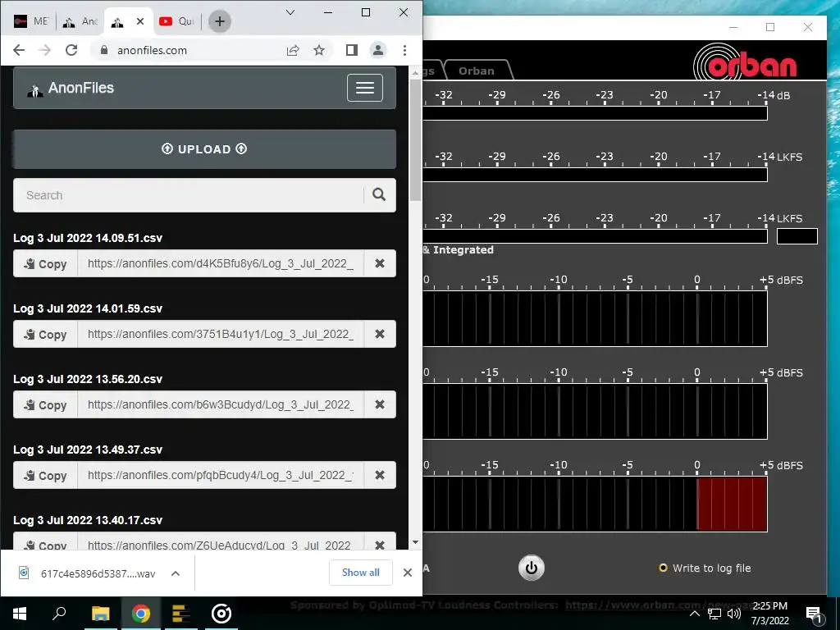Select the d4K5Bfu8y6 URL field

(x=221, y=263)
